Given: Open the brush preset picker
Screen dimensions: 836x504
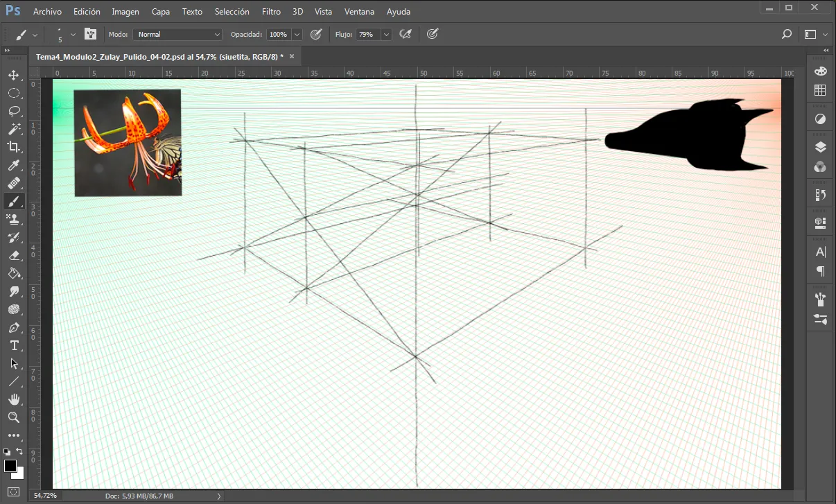Looking at the screenshot, I should tap(73, 35).
